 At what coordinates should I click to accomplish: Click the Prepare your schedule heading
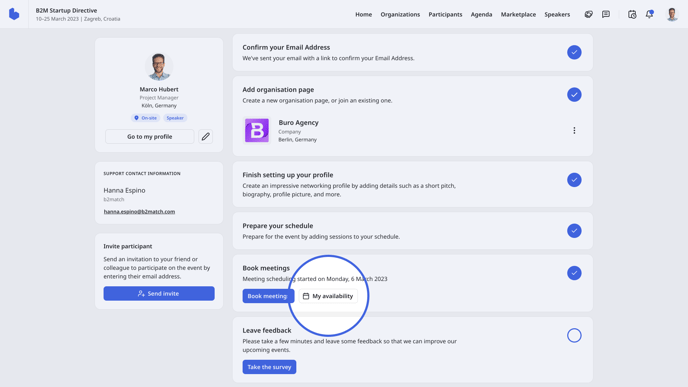point(278,226)
